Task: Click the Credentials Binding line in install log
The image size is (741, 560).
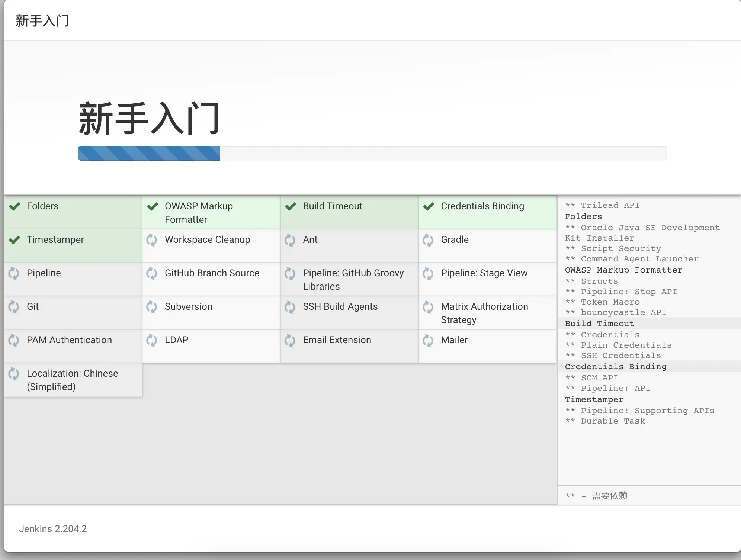Action: (615, 367)
